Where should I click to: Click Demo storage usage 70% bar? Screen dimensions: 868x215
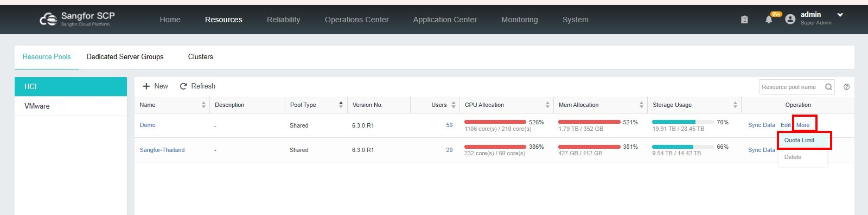pyautogui.click(x=683, y=122)
